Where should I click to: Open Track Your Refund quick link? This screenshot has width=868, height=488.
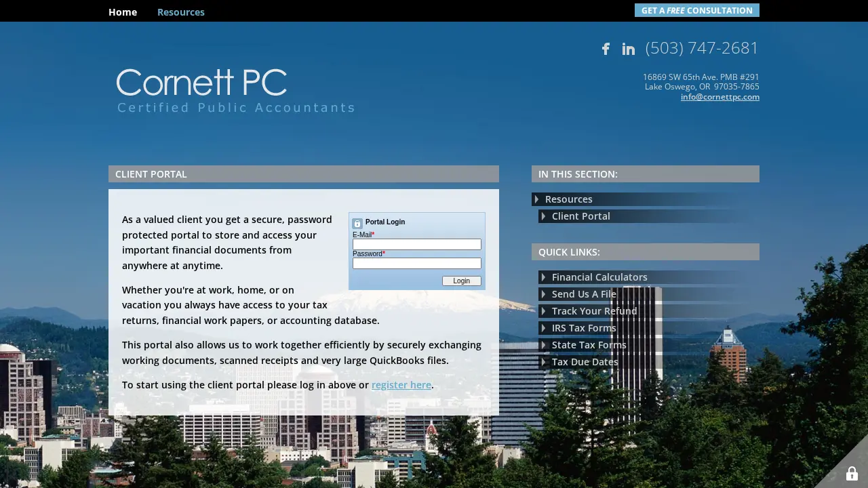point(594,311)
